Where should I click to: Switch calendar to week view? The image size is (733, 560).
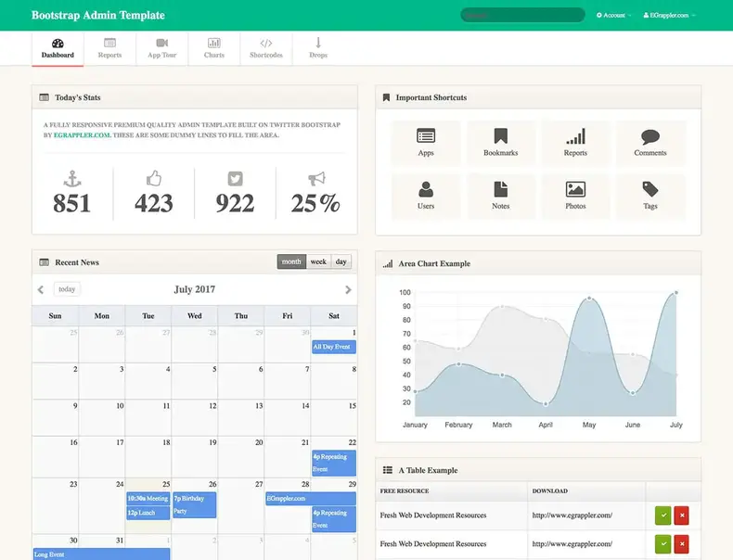pos(318,262)
